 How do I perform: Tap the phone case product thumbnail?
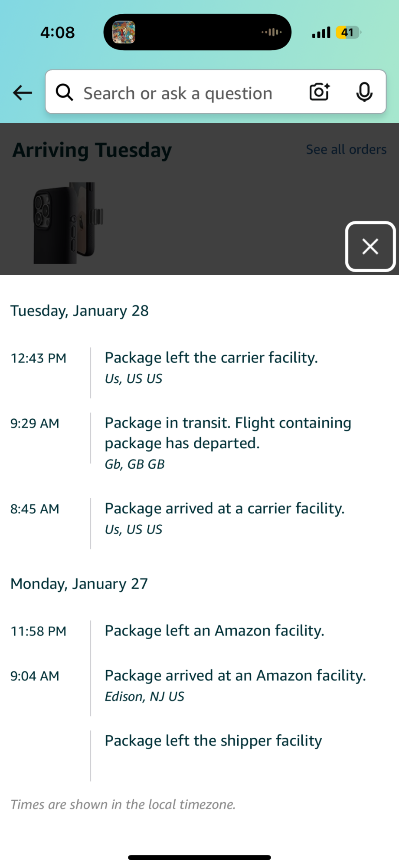tap(68, 223)
